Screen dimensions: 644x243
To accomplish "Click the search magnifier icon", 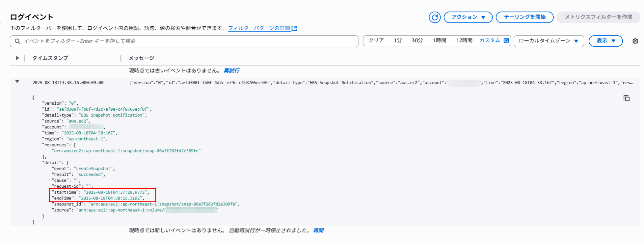I will [x=17, y=41].
